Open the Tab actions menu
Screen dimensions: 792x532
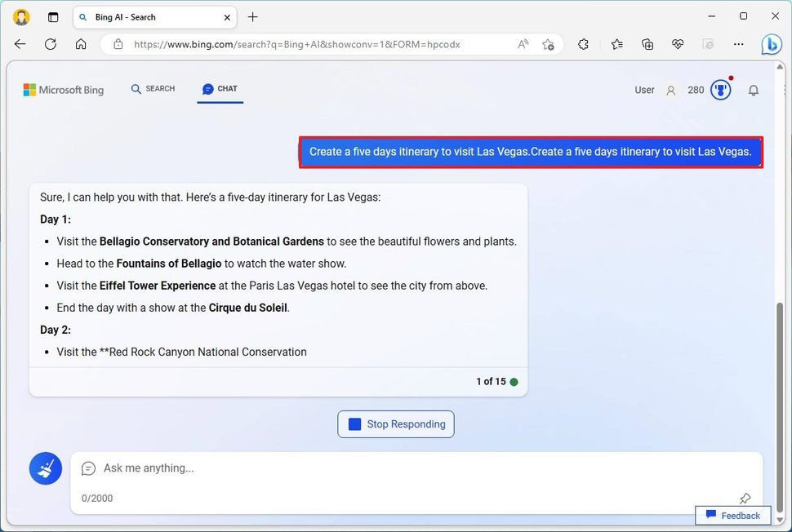tap(52, 16)
